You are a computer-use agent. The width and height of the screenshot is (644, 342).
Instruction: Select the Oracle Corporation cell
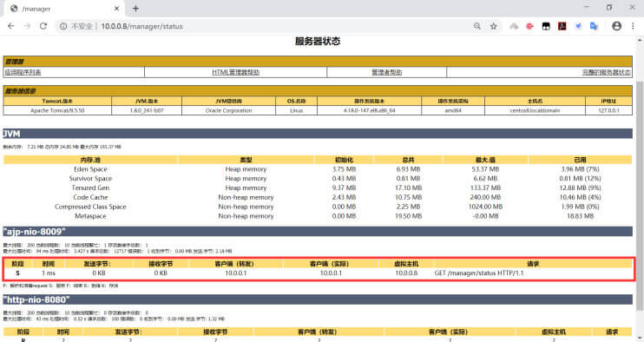pos(229,110)
